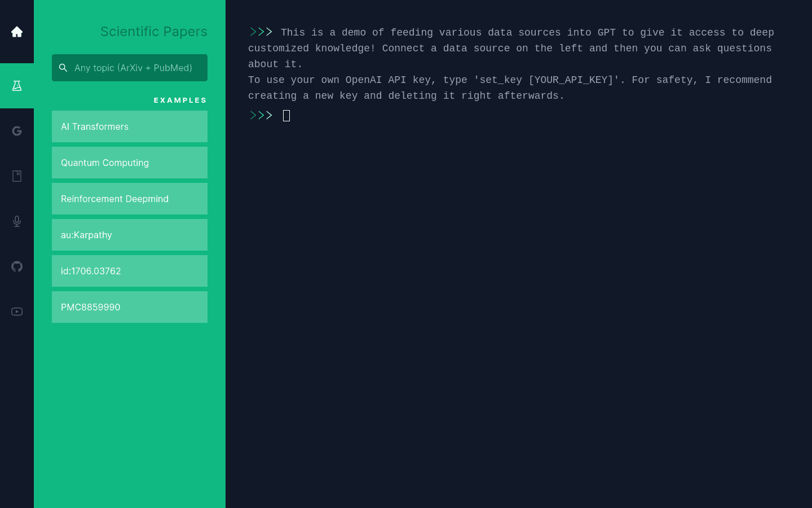Open the book document source icon
Screen dimensions: 812x508
(x=17, y=176)
